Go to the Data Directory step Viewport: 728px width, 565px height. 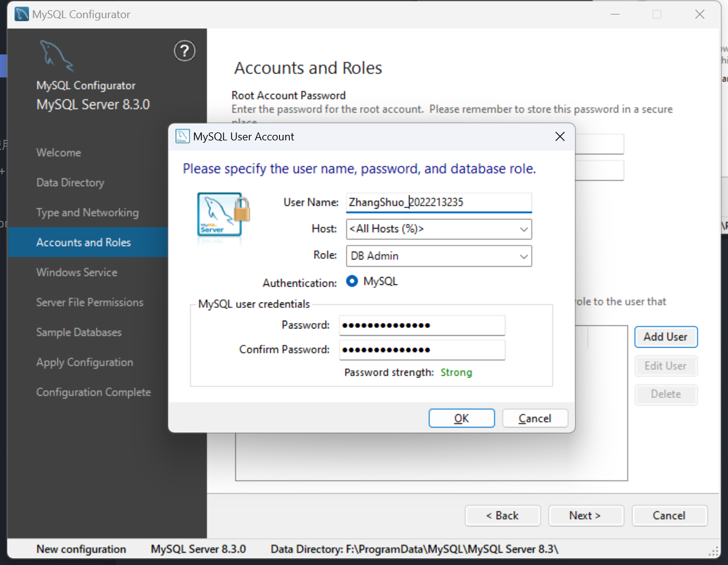coord(70,183)
